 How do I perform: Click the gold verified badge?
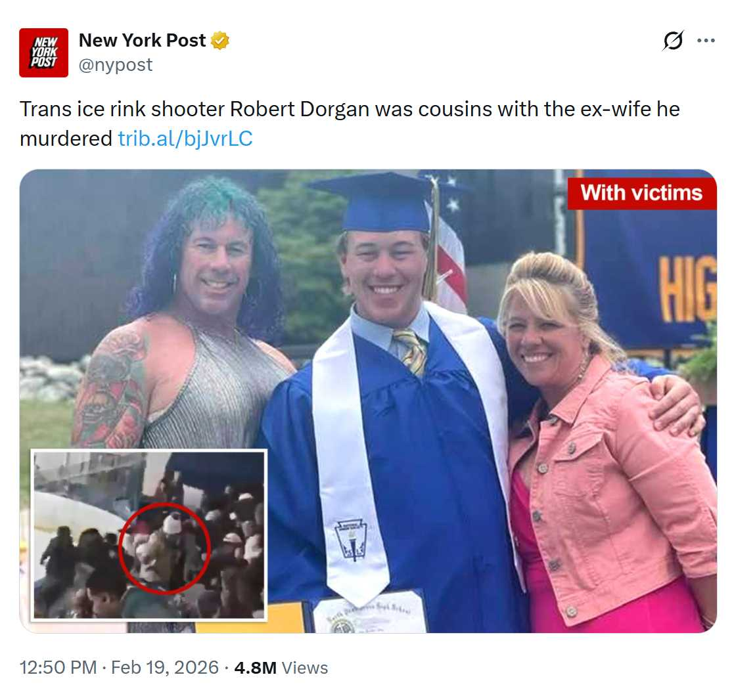click(219, 40)
